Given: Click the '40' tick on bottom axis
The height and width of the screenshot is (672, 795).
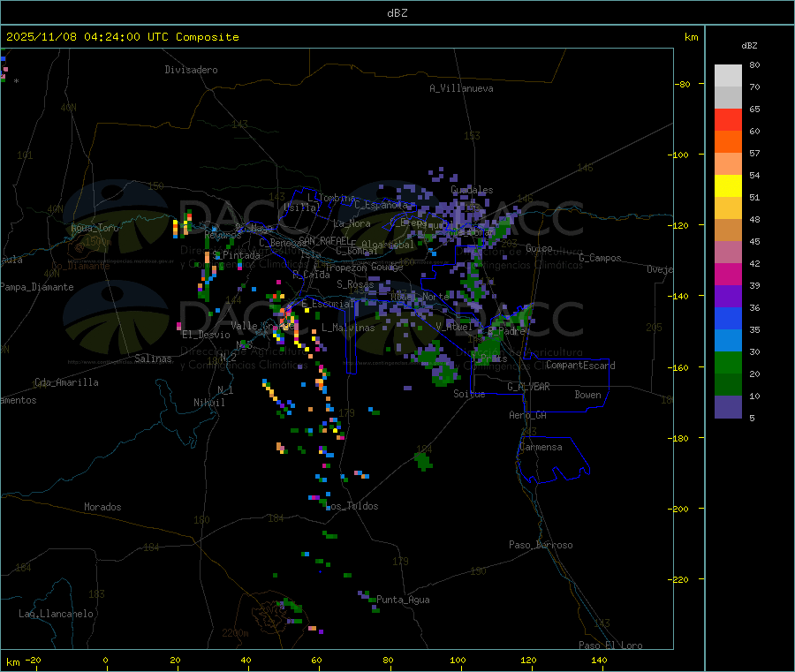Looking at the screenshot, I should [246, 660].
